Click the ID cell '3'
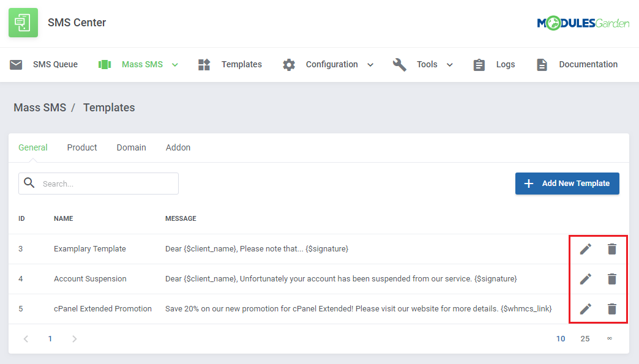639x364 pixels. pyautogui.click(x=20, y=249)
